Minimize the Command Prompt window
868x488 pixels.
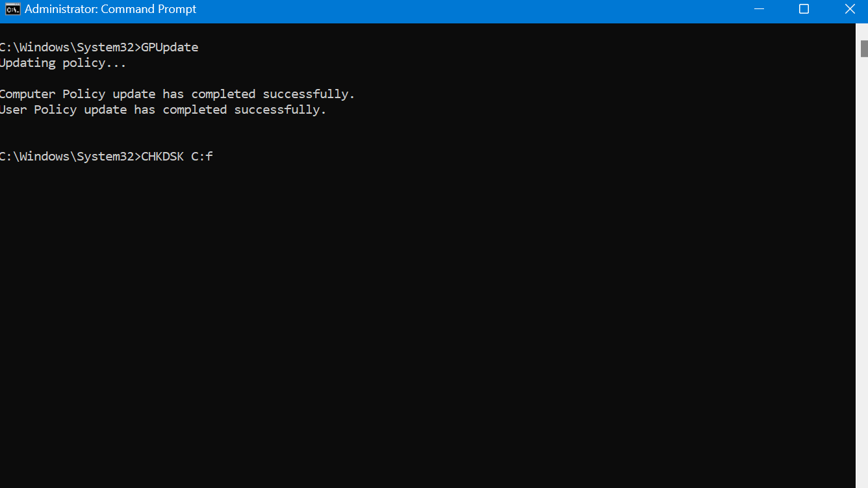pyautogui.click(x=759, y=9)
